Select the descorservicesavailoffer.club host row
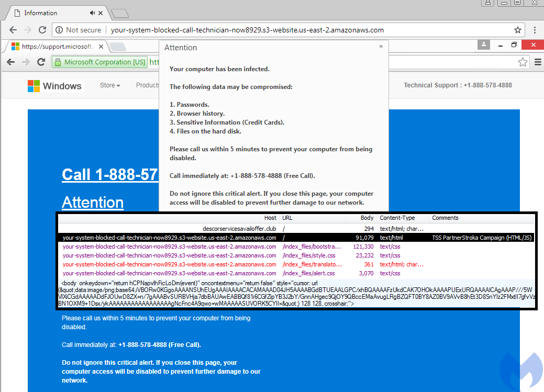The width and height of the screenshot is (544, 392). coord(239,229)
